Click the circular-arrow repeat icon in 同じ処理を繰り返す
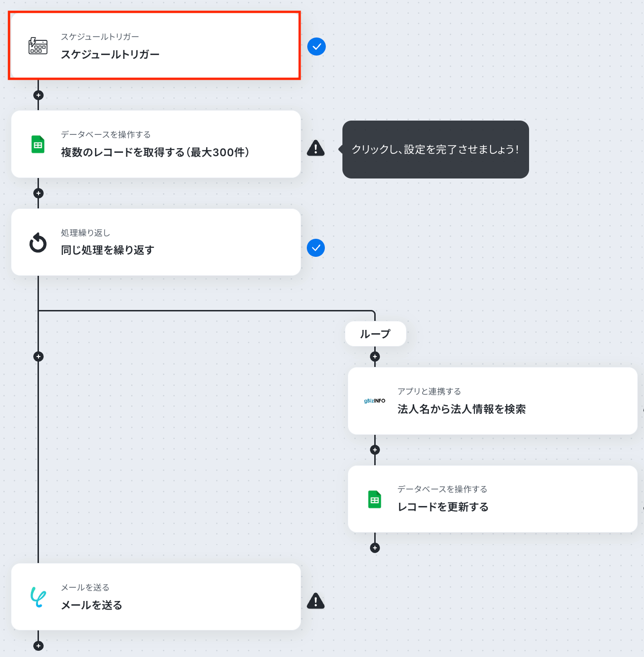The width and height of the screenshot is (644, 657). point(38,243)
